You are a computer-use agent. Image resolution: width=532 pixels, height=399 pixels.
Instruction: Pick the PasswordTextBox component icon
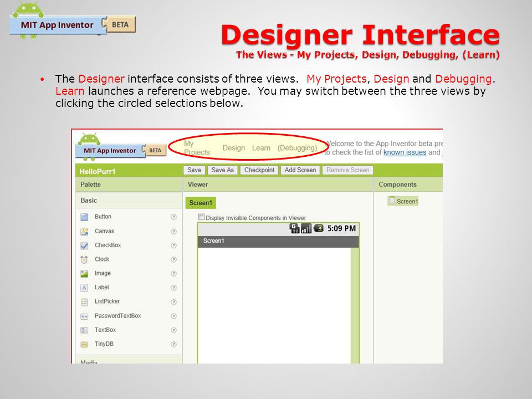coord(84,316)
